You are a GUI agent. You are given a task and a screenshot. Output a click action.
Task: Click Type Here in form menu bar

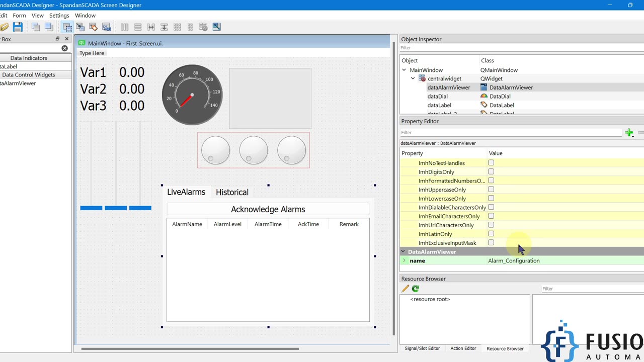coord(92,53)
